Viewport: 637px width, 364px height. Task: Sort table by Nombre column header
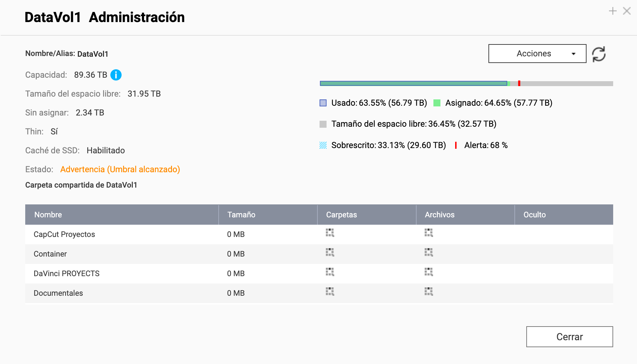(x=48, y=215)
